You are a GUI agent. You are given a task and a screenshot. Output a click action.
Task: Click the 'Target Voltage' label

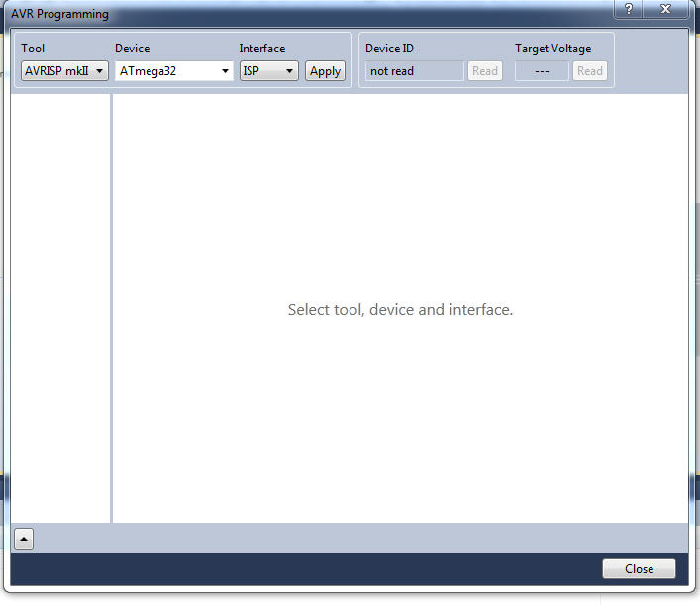pos(552,49)
